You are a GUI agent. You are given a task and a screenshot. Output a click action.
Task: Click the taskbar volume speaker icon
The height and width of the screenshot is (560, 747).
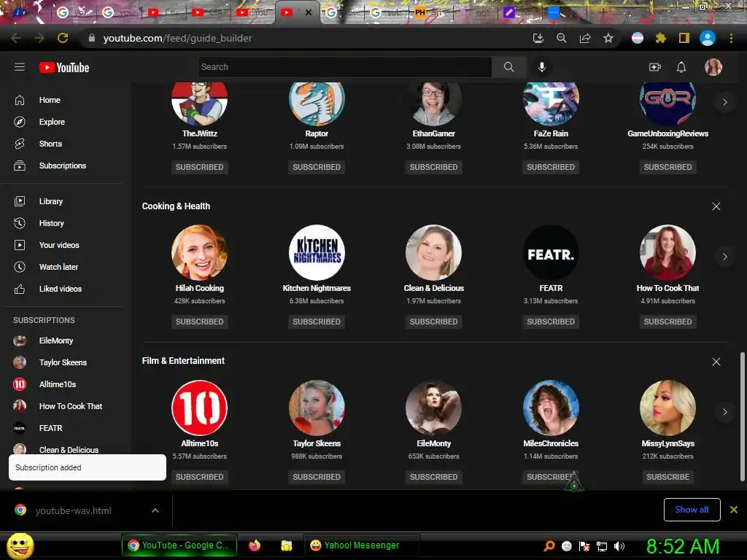click(x=619, y=546)
